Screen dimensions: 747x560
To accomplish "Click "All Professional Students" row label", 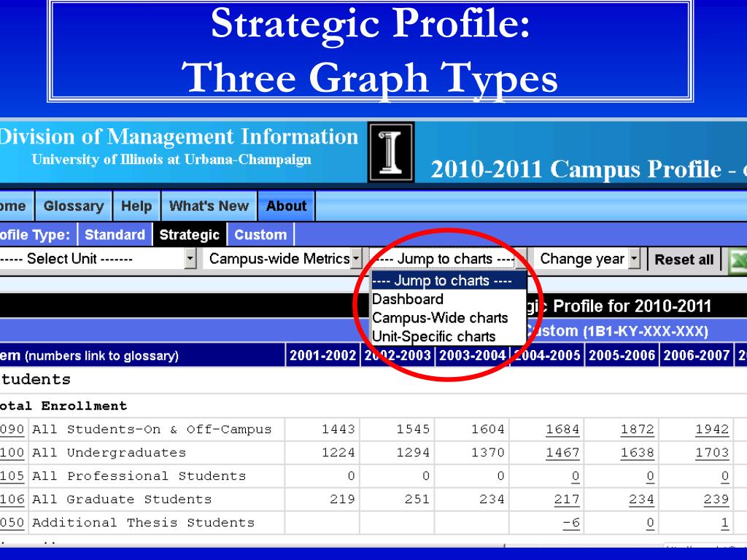I will [x=139, y=476].
